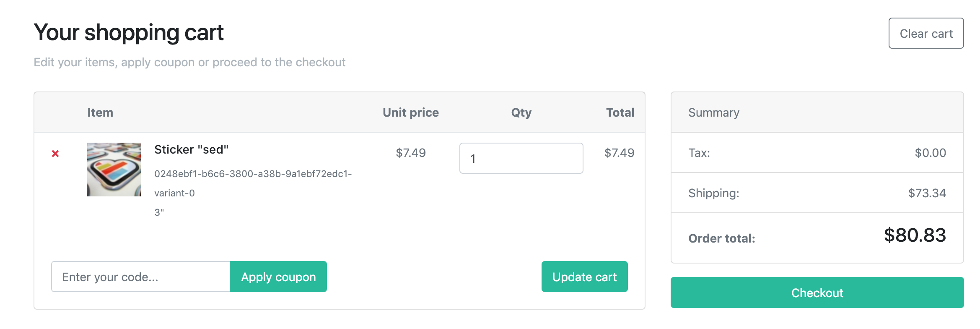Click the Total column header
This screenshot has width=980, height=329.
click(x=620, y=112)
